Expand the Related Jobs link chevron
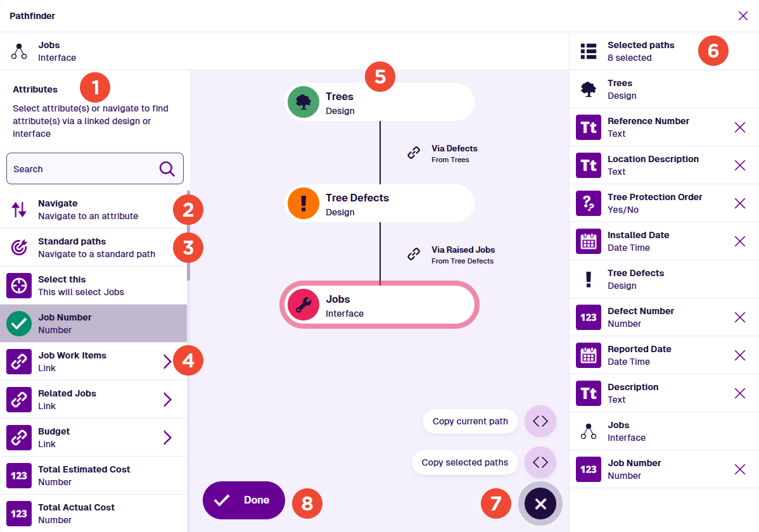 (167, 400)
